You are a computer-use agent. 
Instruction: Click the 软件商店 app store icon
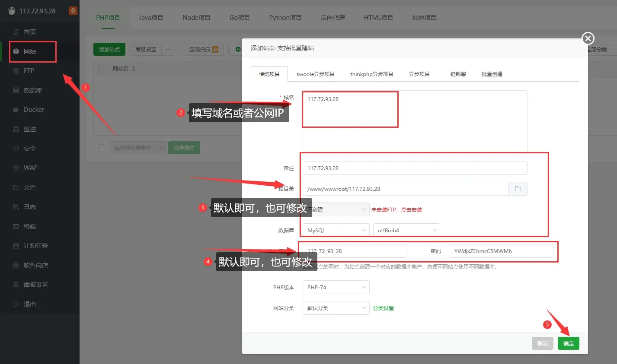[16, 265]
